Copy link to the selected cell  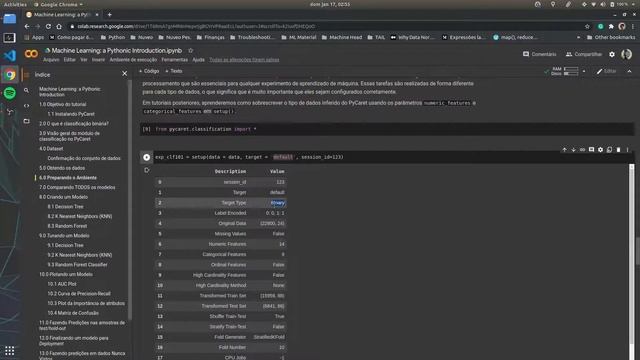click(x=582, y=150)
